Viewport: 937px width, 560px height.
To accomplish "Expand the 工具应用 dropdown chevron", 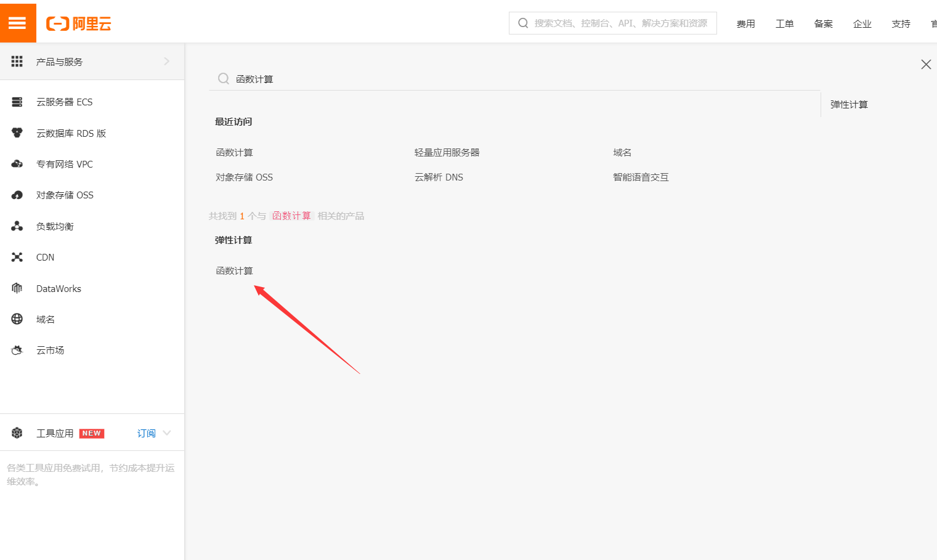I will pyautogui.click(x=167, y=433).
